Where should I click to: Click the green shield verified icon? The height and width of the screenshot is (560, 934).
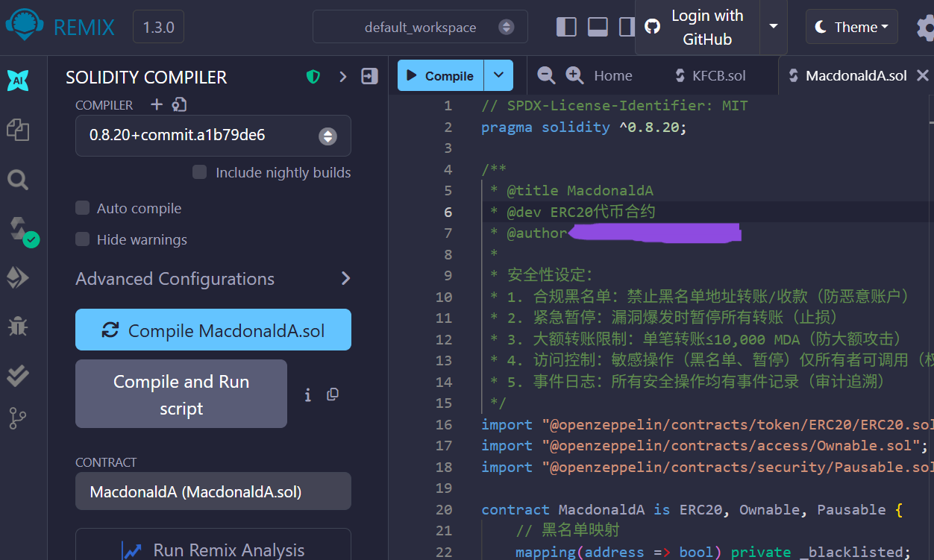click(x=313, y=77)
